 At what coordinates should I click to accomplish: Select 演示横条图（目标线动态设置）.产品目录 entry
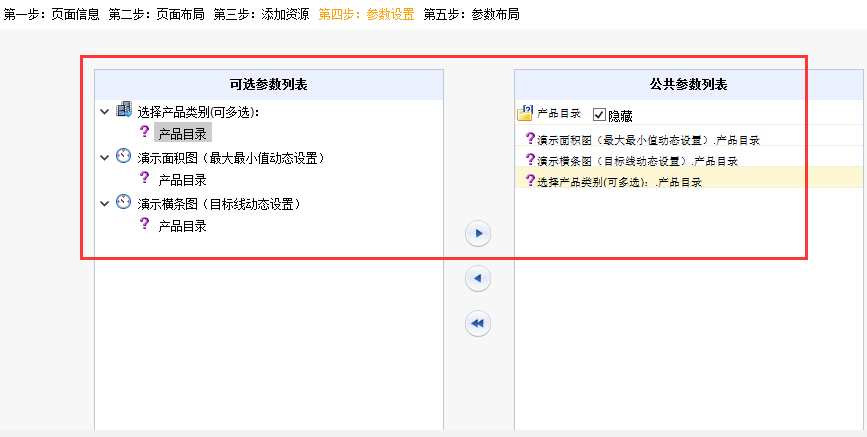[638, 161]
